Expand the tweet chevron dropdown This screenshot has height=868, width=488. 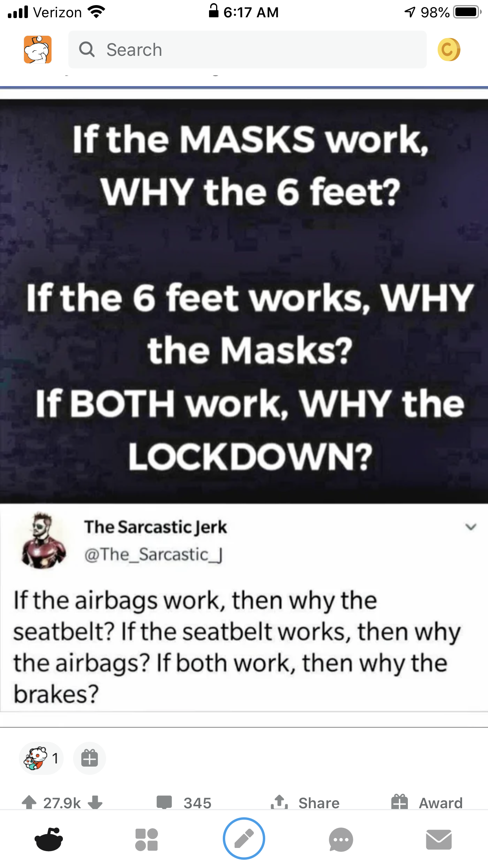(x=471, y=527)
